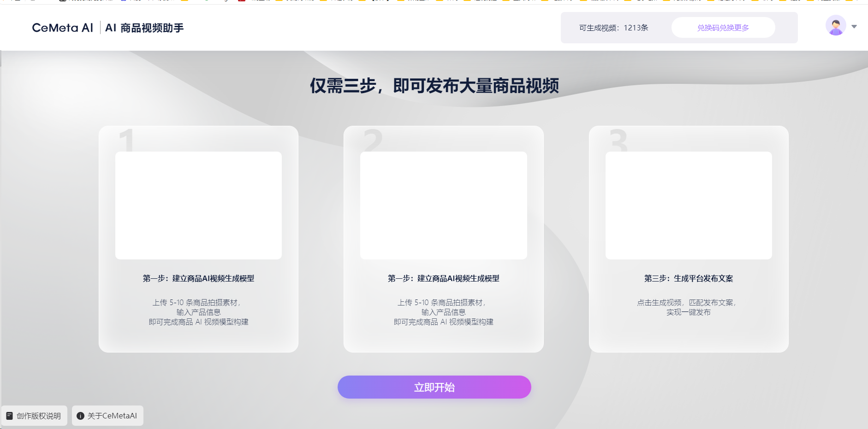Click the CeMeta AI logo
This screenshot has height=429, width=868.
click(62, 28)
